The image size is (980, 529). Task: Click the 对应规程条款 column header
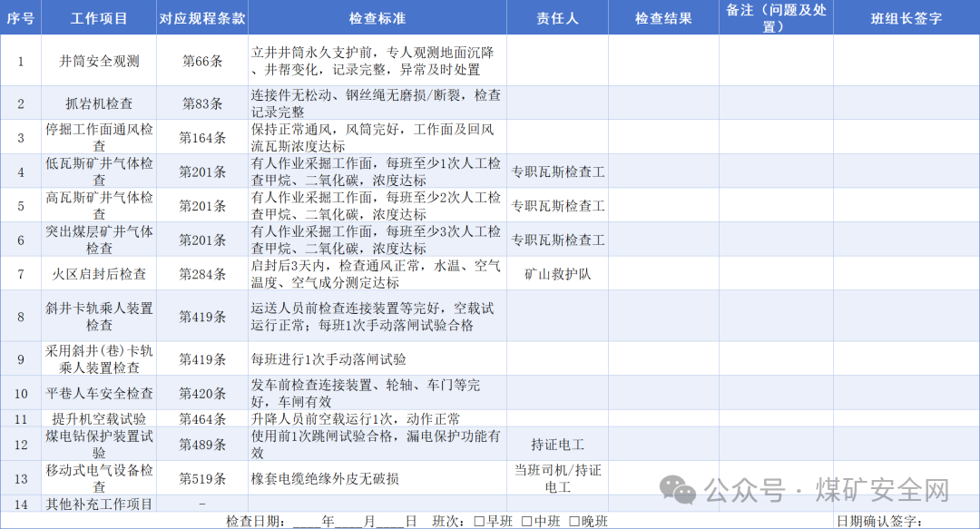coord(202,17)
